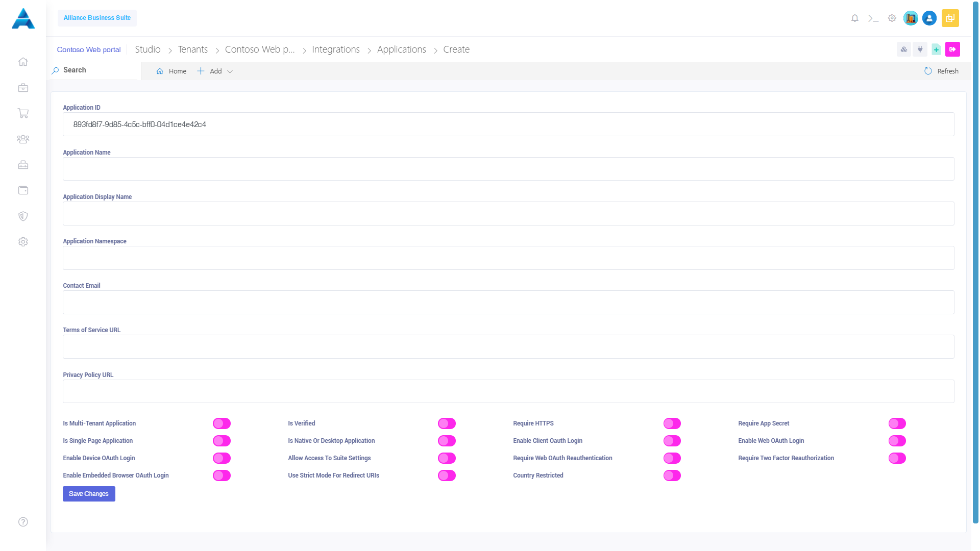The width and height of the screenshot is (980, 551).
Task: Click the Refresh circular arrow icon
Action: [x=928, y=71]
